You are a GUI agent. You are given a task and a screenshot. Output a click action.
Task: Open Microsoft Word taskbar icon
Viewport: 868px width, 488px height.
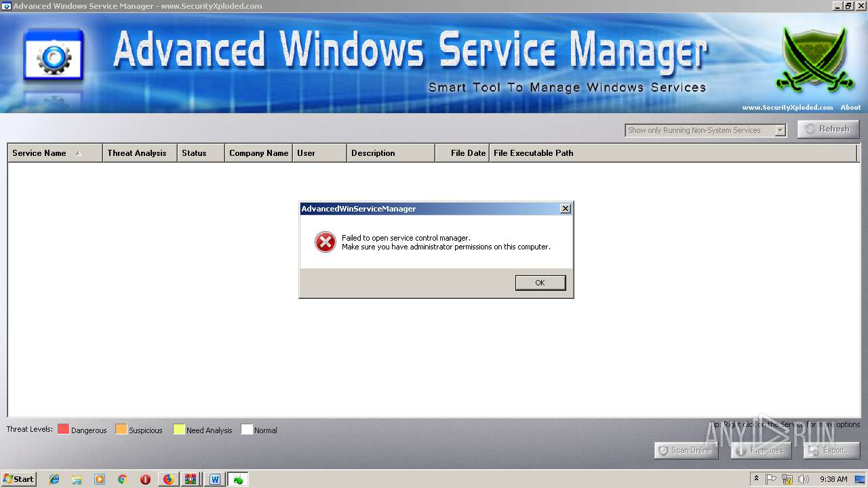click(x=214, y=479)
